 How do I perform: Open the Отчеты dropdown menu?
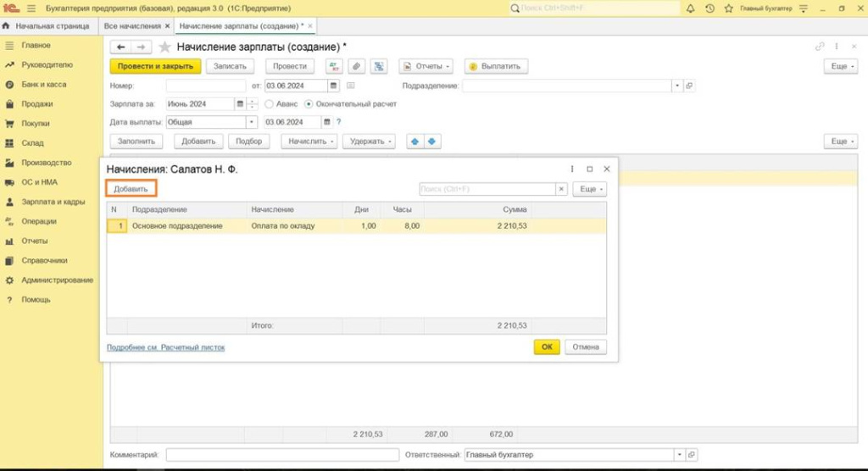click(426, 66)
